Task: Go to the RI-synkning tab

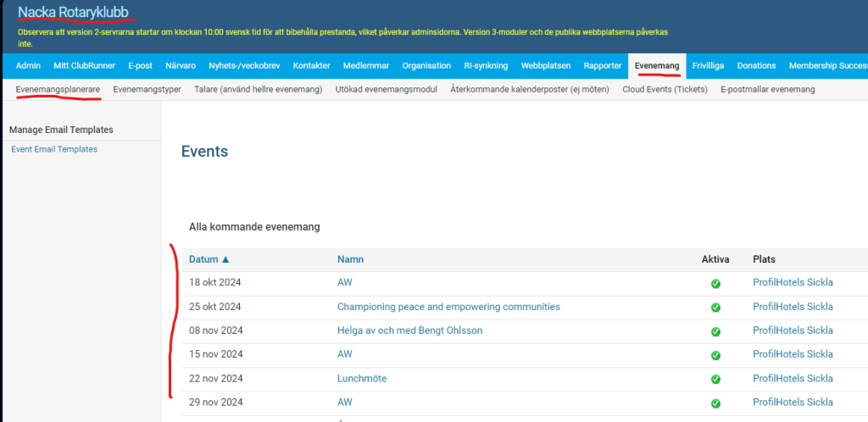Action: point(486,66)
